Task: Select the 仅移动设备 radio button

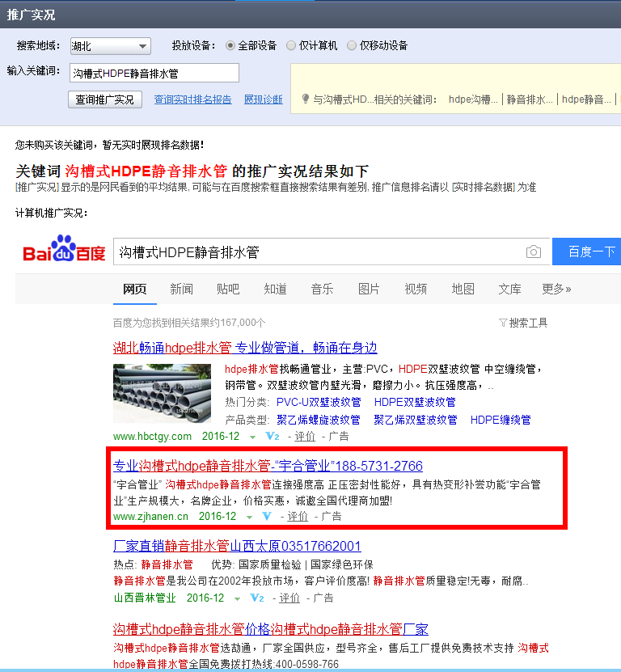Action: (352, 45)
